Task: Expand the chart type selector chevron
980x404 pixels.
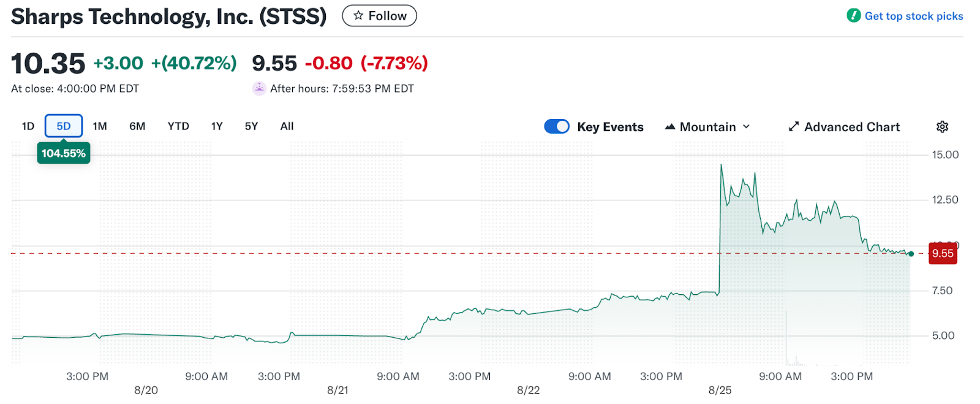Action: (746, 126)
